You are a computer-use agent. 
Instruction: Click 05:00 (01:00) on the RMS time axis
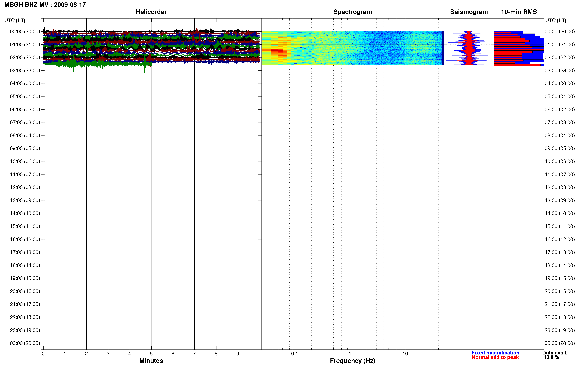(x=560, y=96)
